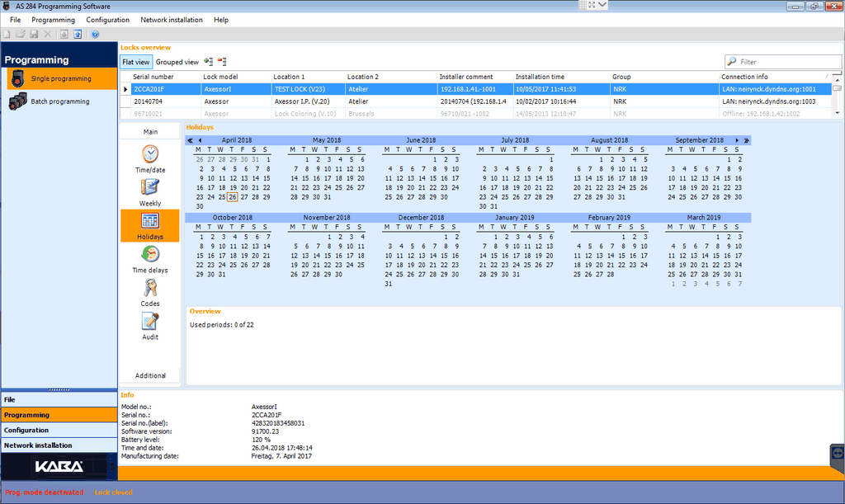Select lock row with serial 96710021

pos(475,114)
